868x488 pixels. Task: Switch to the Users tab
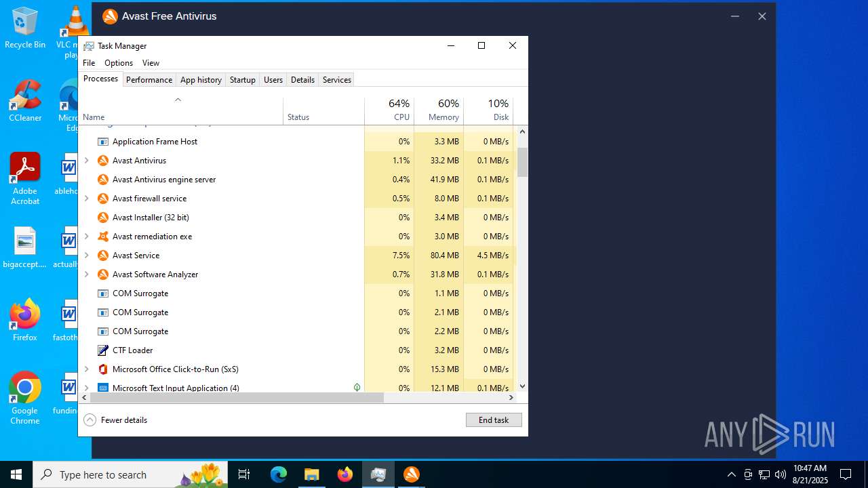pos(273,80)
